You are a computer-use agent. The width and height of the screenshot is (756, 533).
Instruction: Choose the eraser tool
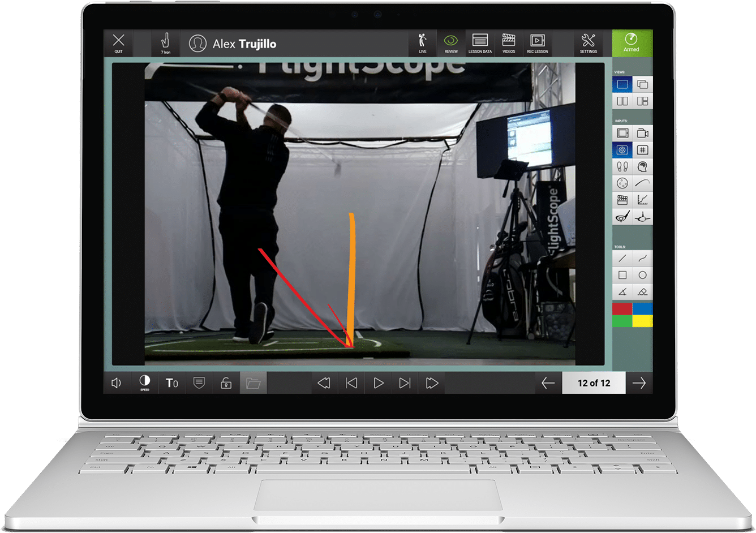pyautogui.click(x=643, y=292)
